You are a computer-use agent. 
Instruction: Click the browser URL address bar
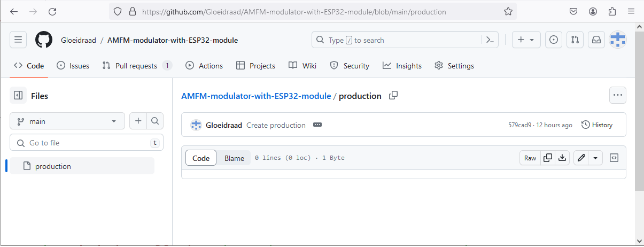tap(313, 11)
